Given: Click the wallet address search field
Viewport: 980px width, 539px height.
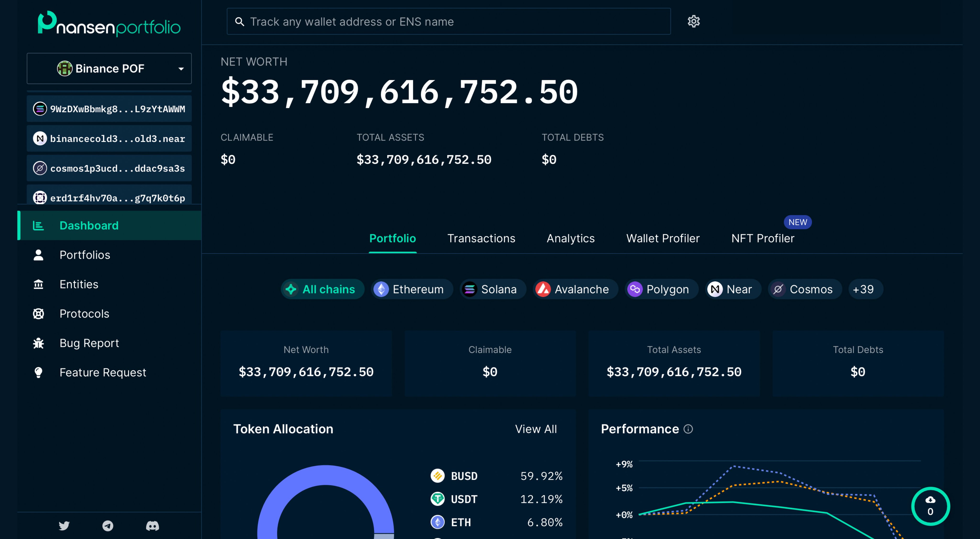Looking at the screenshot, I should [x=449, y=22].
